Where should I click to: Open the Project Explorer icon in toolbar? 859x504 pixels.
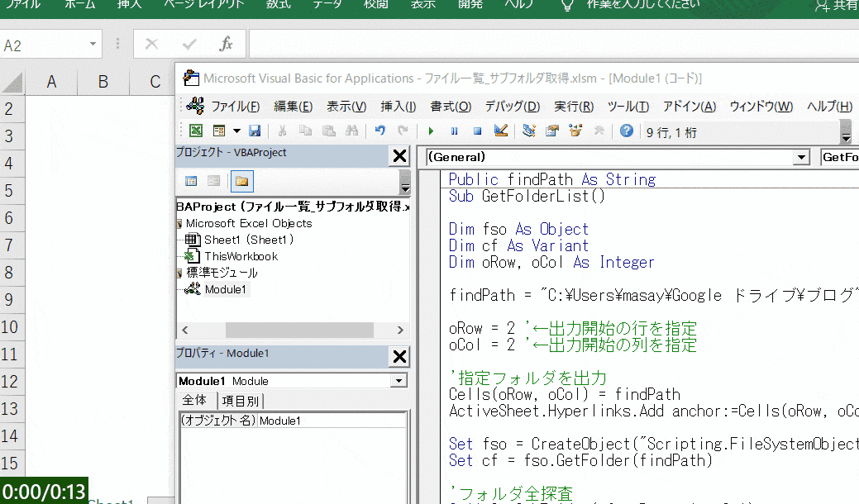528,131
